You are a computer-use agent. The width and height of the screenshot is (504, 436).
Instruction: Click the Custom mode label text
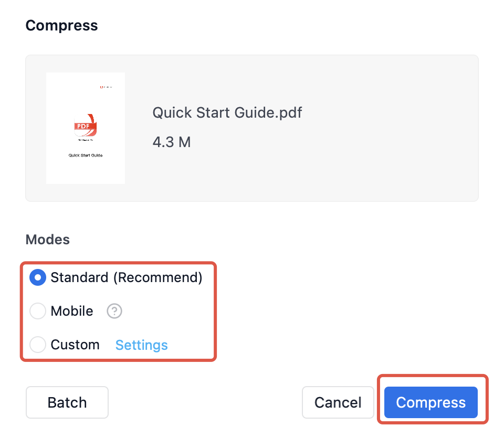point(75,345)
